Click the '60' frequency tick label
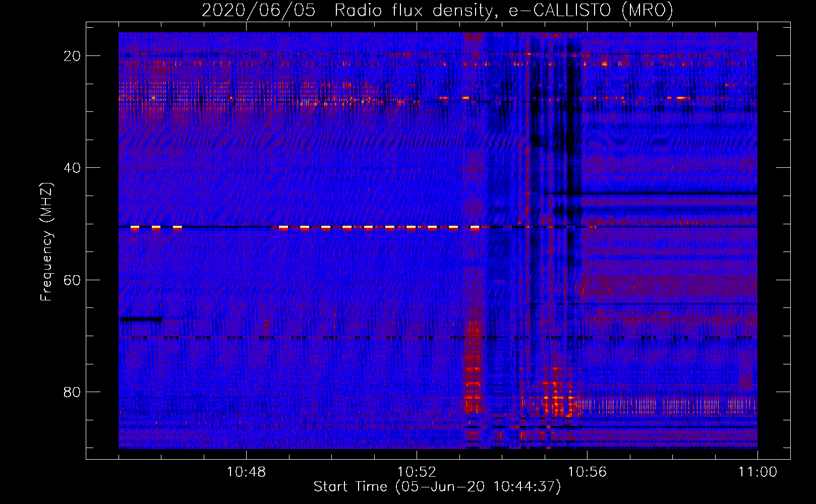The height and width of the screenshot is (504, 816). click(x=72, y=280)
